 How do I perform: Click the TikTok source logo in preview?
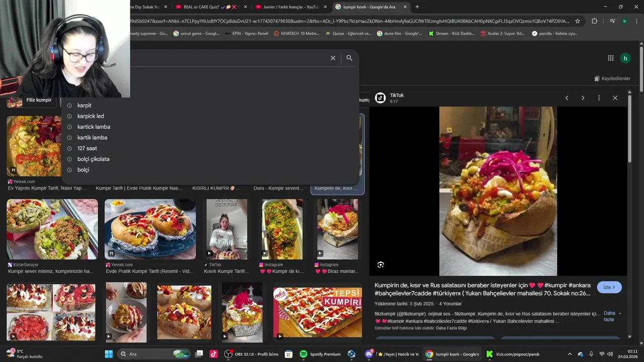tap(380, 98)
